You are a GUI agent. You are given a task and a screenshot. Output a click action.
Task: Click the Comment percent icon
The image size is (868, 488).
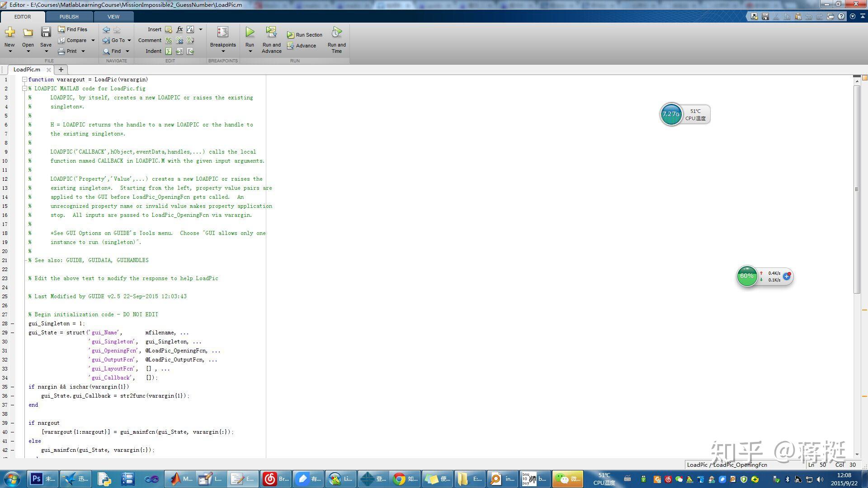click(169, 40)
